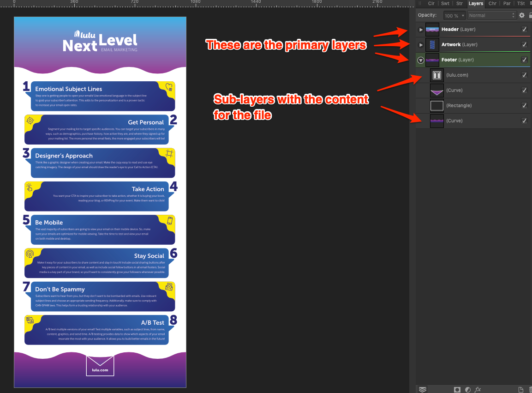
Task: Collapse the Footer layer
Action: coord(420,60)
